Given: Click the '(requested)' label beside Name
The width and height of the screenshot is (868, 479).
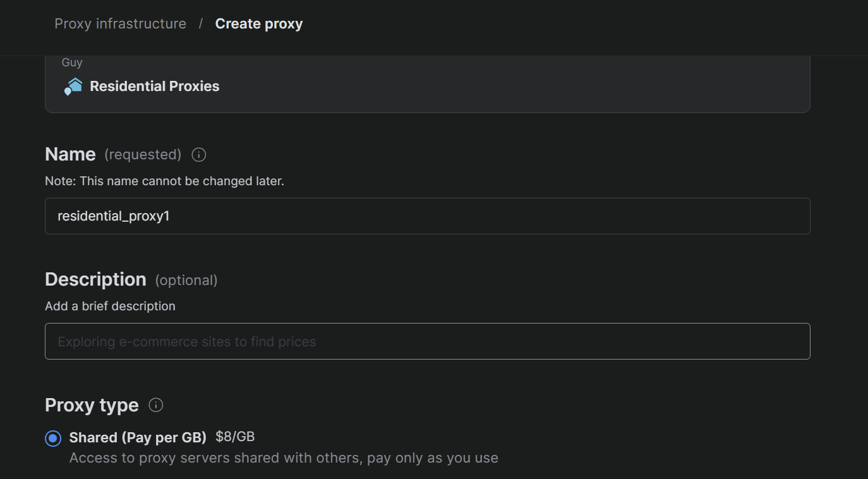Looking at the screenshot, I should point(143,155).
